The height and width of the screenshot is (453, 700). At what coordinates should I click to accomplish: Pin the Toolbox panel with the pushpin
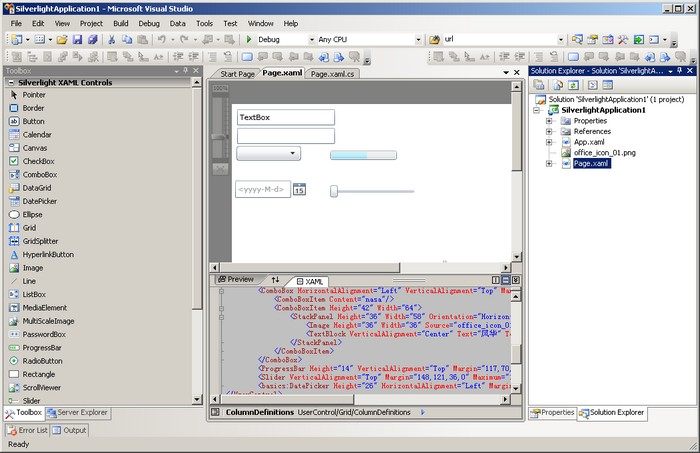(186, 71)
